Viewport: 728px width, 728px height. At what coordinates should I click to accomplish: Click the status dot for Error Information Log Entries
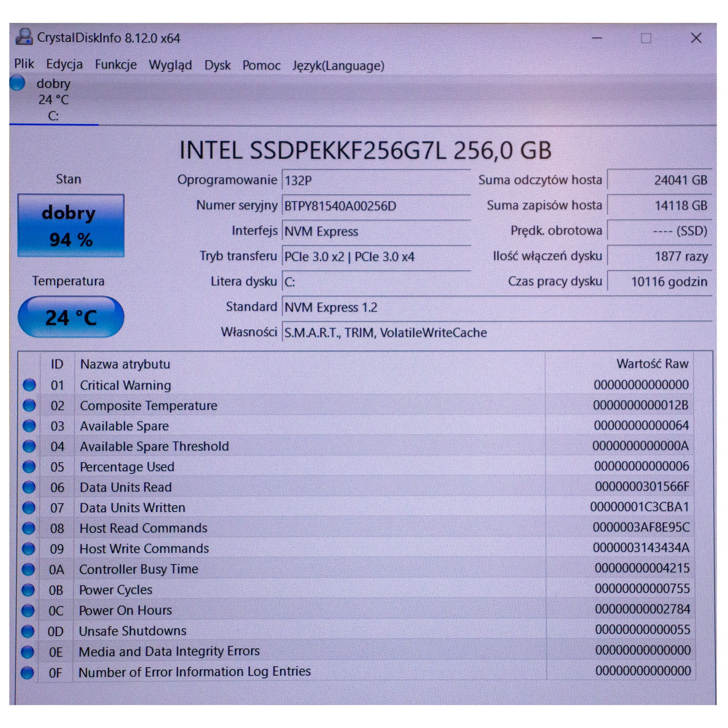click(28, 672)
